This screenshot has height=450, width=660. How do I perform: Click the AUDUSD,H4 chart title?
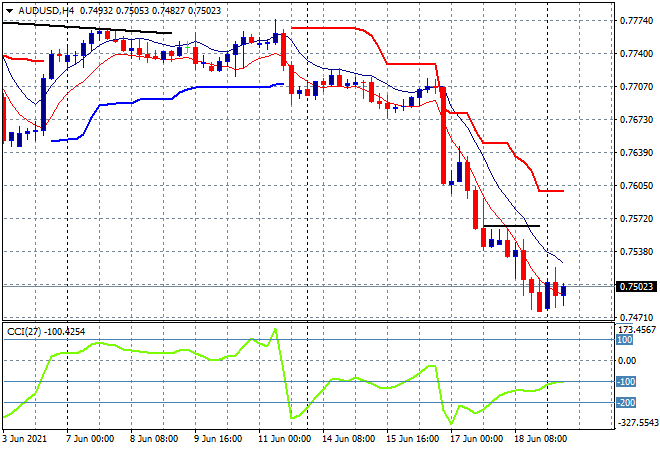46,11
